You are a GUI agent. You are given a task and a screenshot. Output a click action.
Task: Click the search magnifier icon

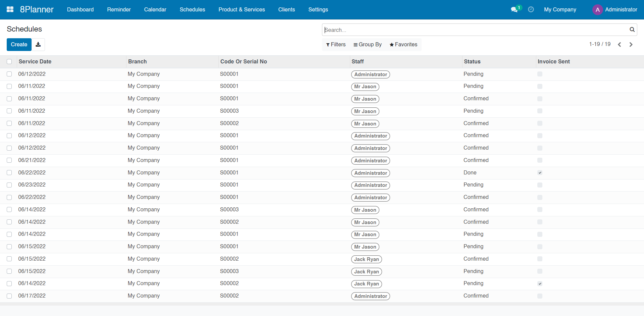[x=632, y=30]
